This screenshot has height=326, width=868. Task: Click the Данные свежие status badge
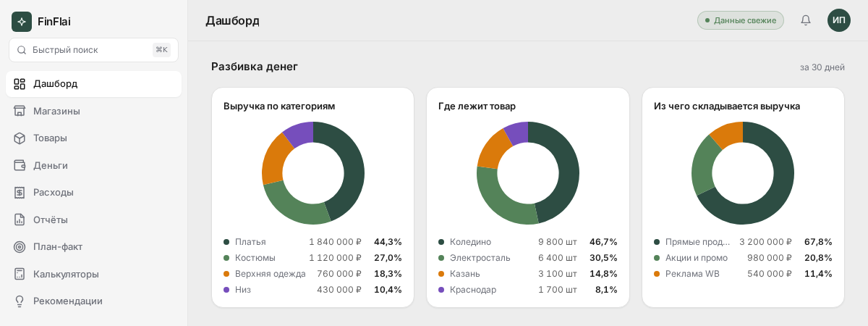pyautogui.click(x=741, y=20)
